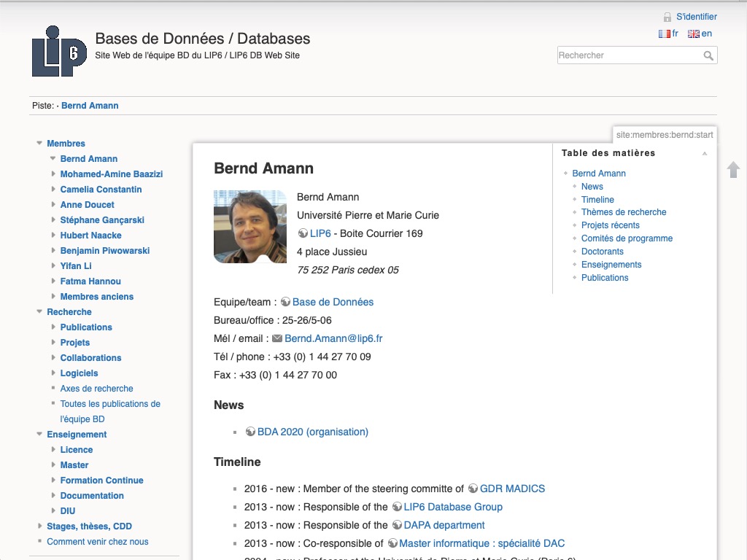Collapse the Table des matières panel
This screenshot has height=560, width=747.
[x=704, y=153]
